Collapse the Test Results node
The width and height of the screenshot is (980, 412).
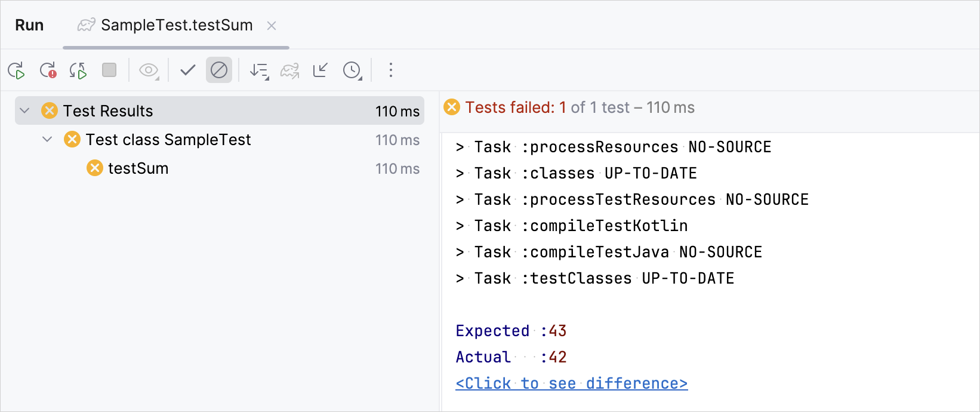[25, 110]
